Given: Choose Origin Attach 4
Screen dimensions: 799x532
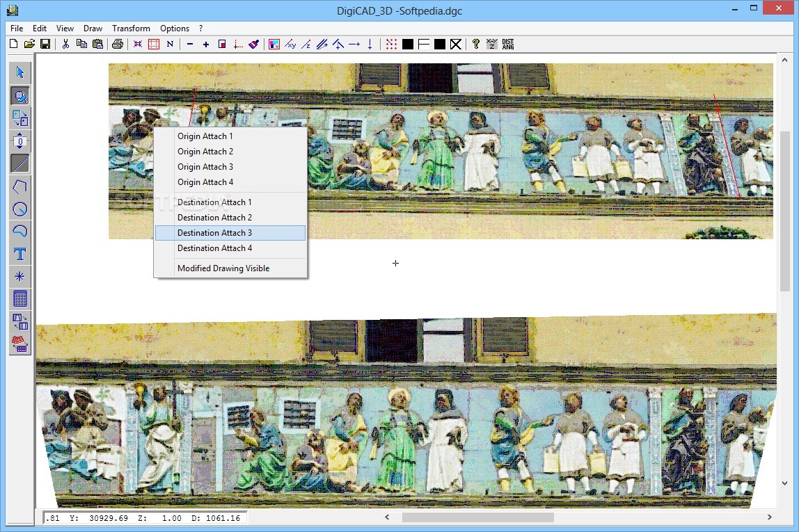Looking at the screenshot, I should tap(230, 182).
